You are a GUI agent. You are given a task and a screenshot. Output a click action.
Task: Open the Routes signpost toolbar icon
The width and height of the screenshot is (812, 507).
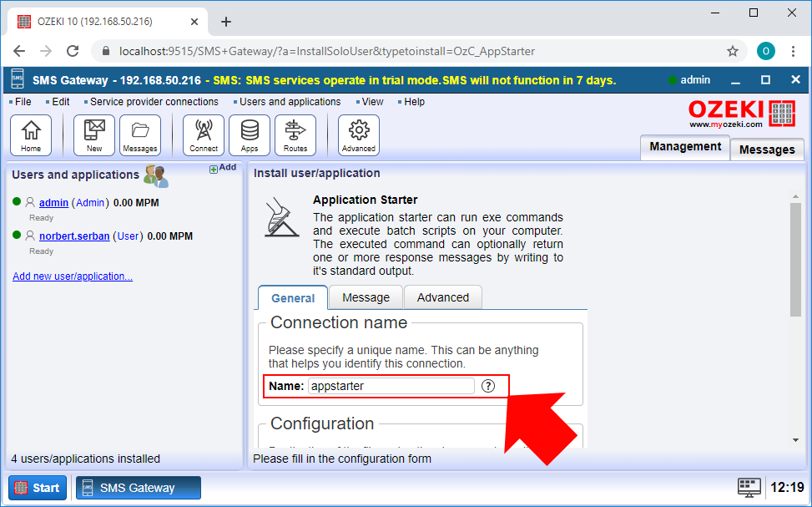coord(295,135)
